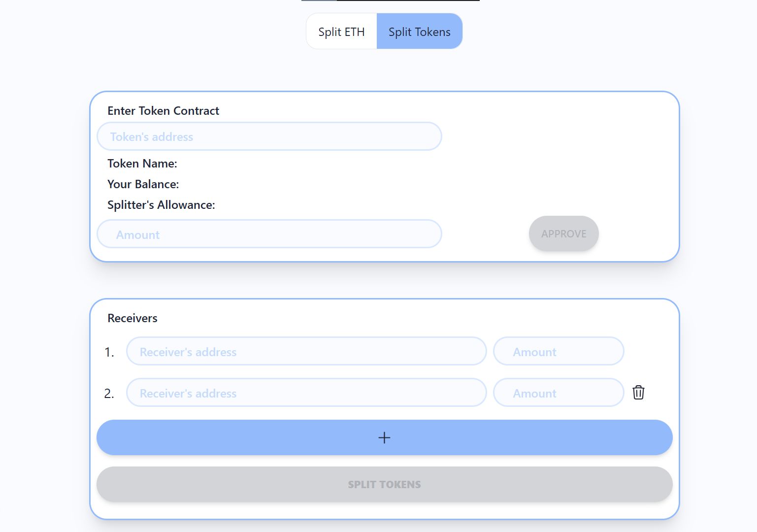Click the Token Name label
Viewport: 757px width, 532px height.
pos(142,164)
